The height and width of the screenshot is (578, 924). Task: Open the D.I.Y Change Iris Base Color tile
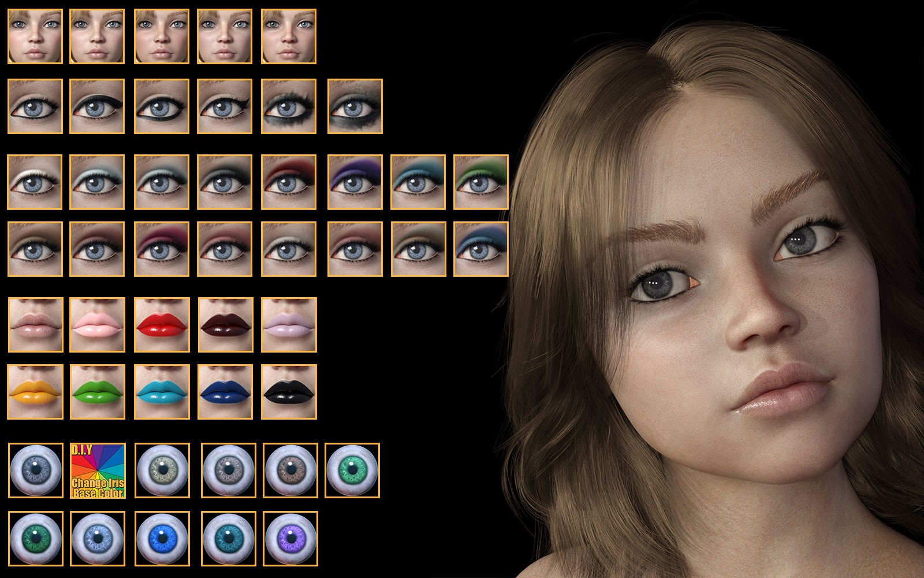98,470
